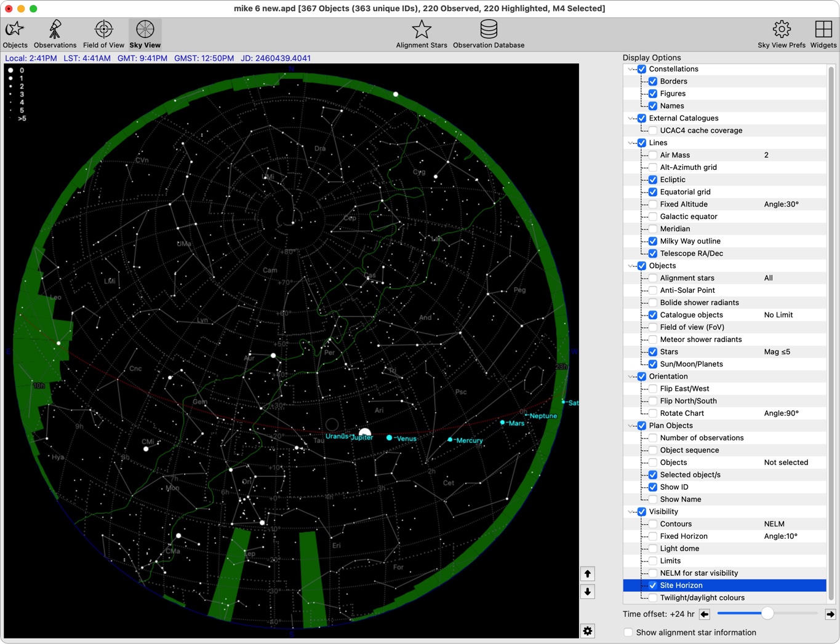Enable Alt-Azimuth grid
This screenshot has width=840, height=644.
653,167
